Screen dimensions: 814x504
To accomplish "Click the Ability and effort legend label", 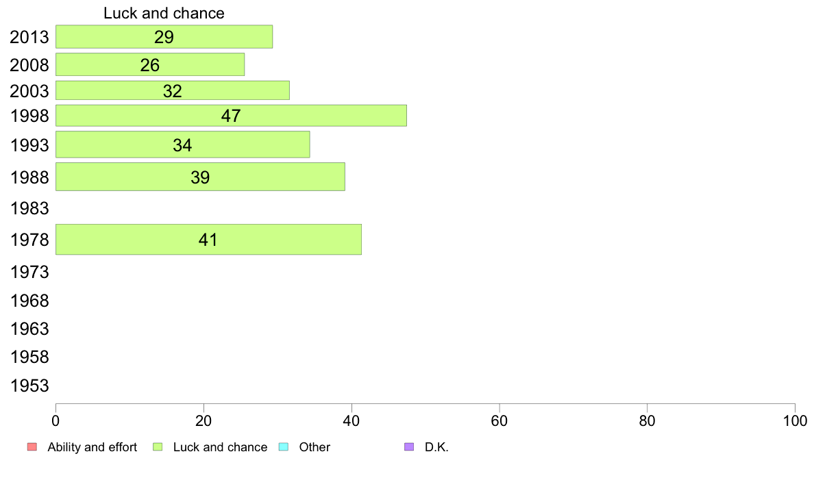I will pyautogui.click(x=92, y=447).
